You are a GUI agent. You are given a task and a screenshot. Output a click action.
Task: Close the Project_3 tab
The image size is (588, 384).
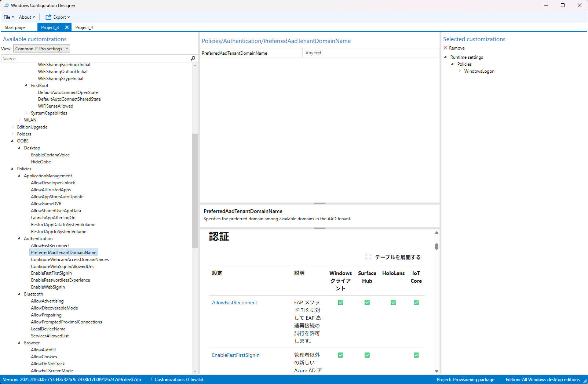(67, 27)
